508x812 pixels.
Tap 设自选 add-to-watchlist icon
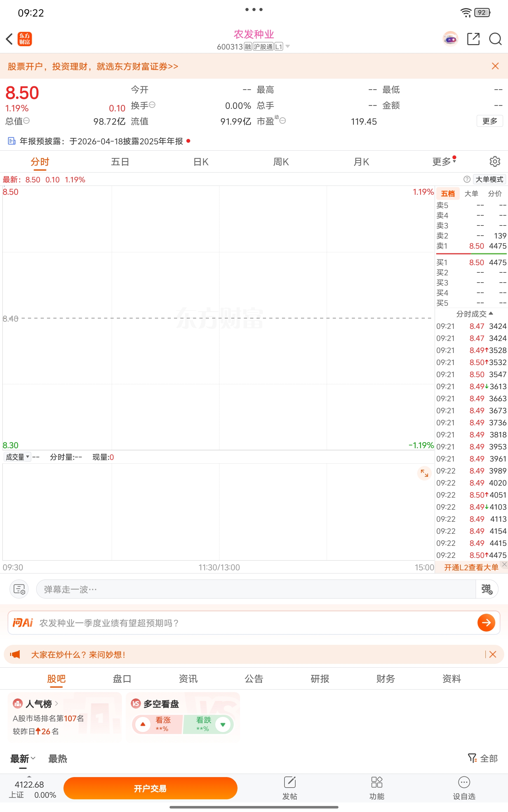click(x=464, y=783)
